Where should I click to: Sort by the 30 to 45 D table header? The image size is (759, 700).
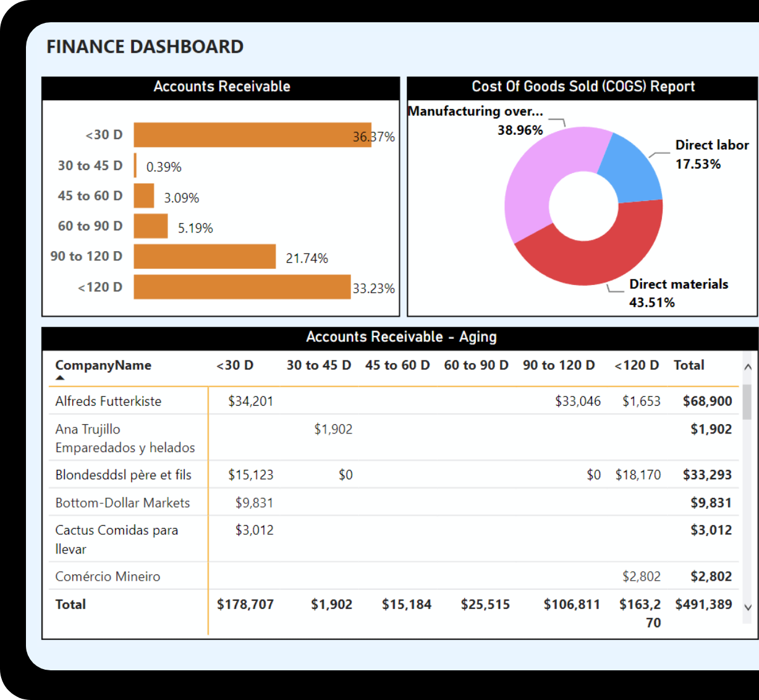[x=318, y=365]
